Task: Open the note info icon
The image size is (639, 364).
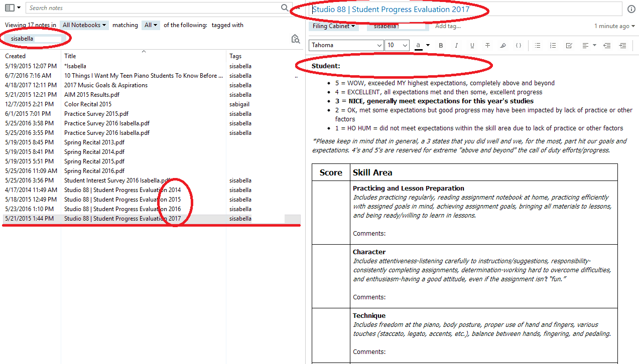Action: click(x=631, y=9)
